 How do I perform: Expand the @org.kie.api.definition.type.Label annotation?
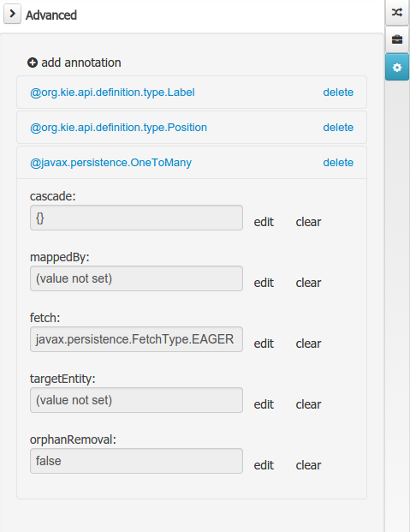click(x=112, y=93)
